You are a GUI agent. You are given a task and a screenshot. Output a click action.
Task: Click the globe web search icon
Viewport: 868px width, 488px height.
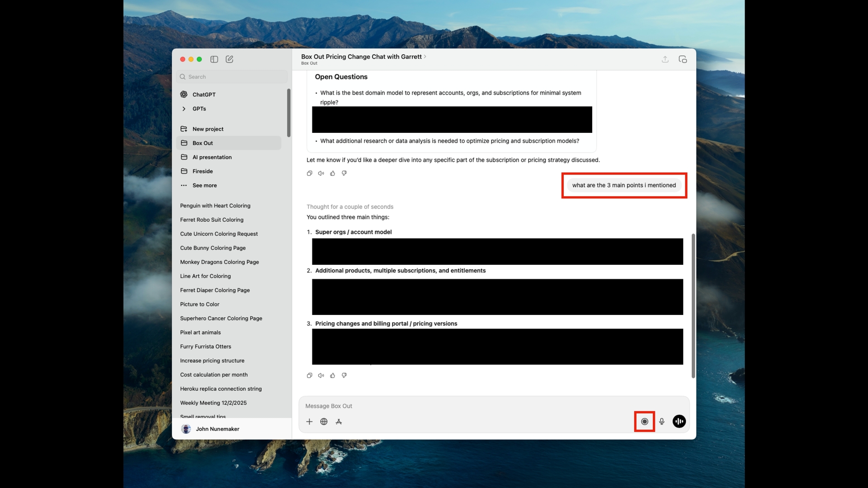[324, 422]
